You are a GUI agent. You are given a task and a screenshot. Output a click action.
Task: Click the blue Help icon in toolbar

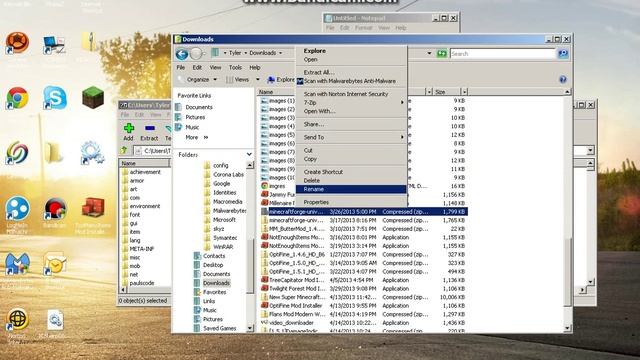click(x=563, y=80)
